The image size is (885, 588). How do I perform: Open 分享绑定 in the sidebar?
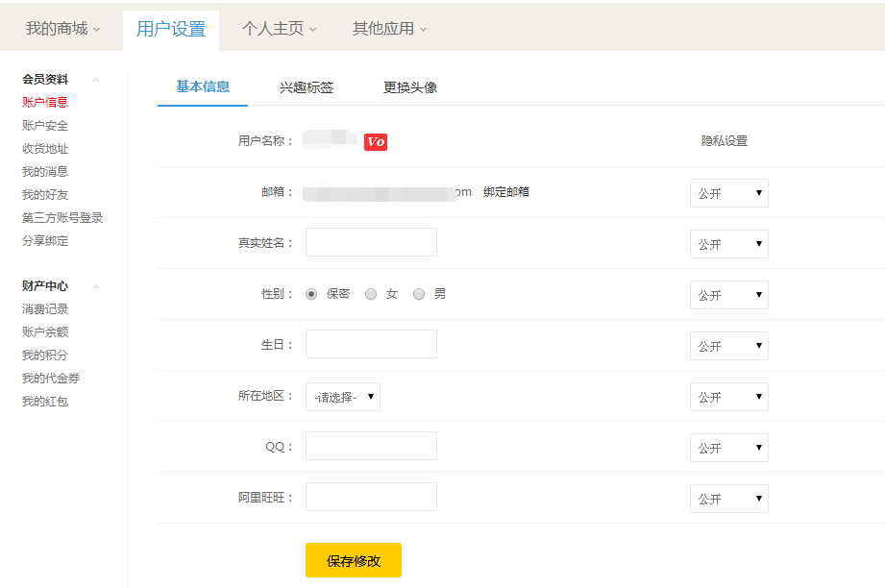[x=45, y=241]
